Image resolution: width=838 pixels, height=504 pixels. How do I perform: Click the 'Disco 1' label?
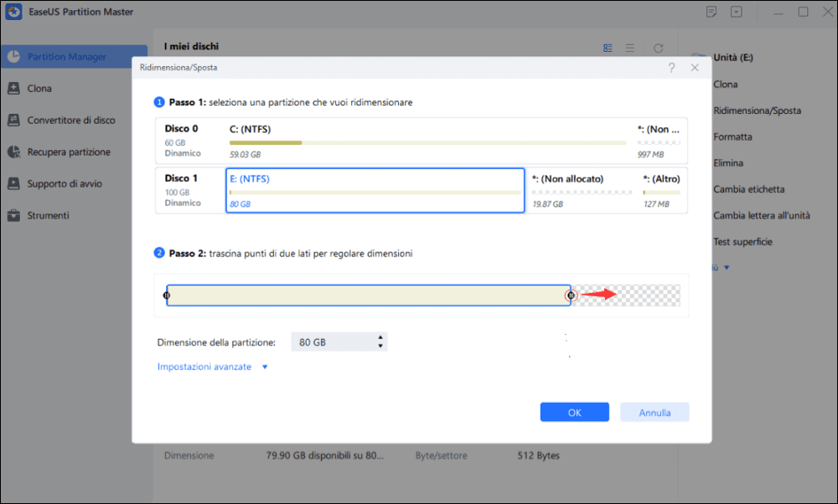[181, 178]
